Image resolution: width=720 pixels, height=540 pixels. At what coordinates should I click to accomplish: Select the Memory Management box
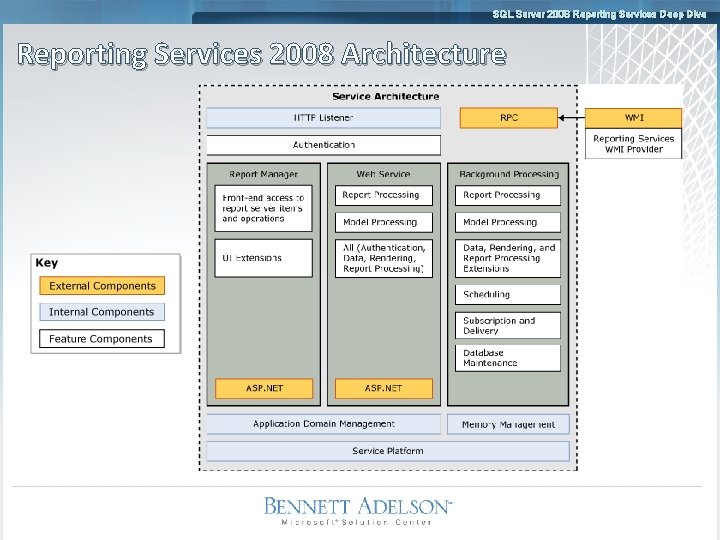508,424
